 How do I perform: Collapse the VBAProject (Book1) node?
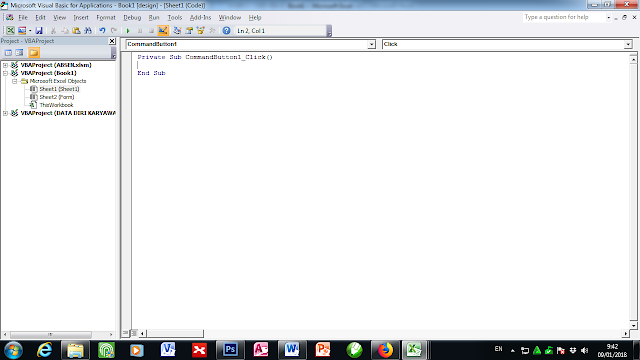pyautogui.click(x=5, y=73)
